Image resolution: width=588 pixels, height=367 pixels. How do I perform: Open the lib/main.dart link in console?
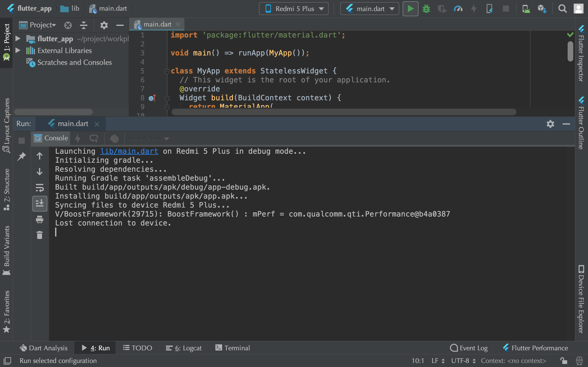pyautogui.click(x=129, y=151)
